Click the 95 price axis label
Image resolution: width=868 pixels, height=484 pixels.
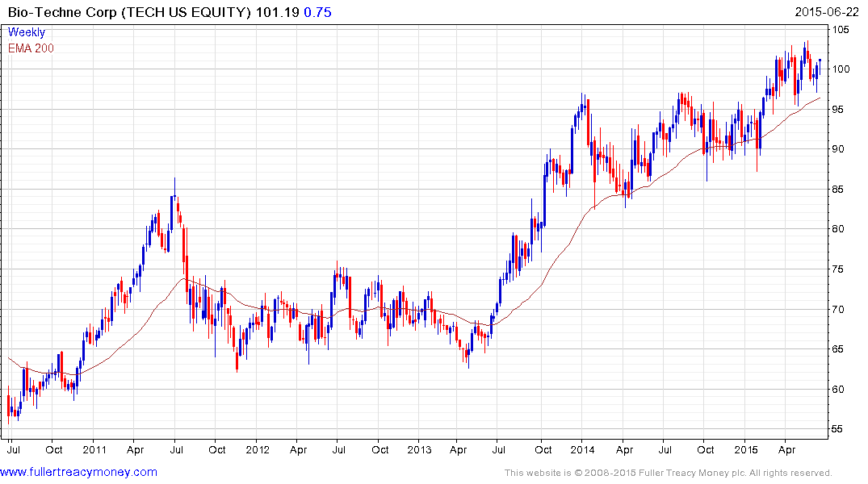(x=838, y=110)
